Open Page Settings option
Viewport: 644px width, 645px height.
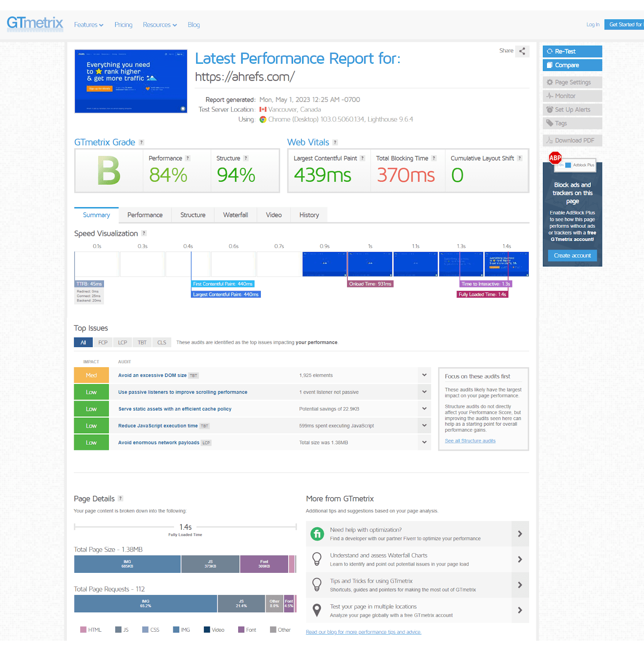[572, 82]
